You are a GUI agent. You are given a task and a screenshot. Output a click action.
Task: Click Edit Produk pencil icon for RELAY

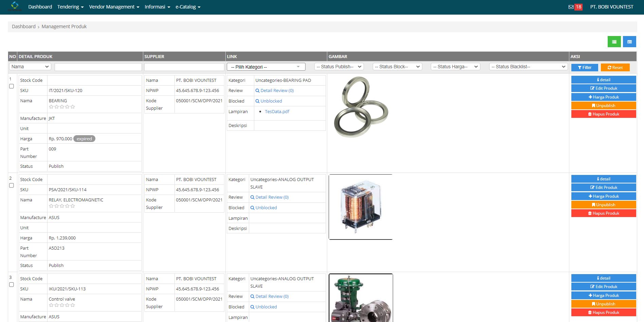click(x=604, y=187)
